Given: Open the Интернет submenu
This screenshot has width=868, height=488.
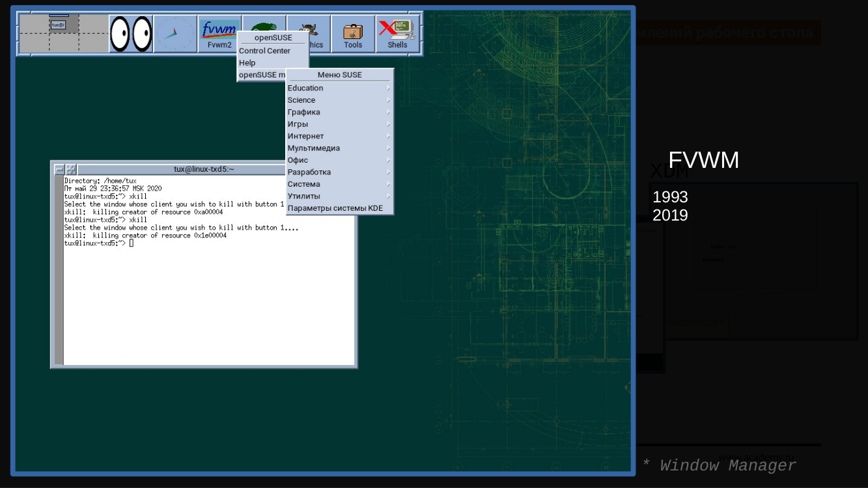Looking at the screenshot, I should pos(340,136).
